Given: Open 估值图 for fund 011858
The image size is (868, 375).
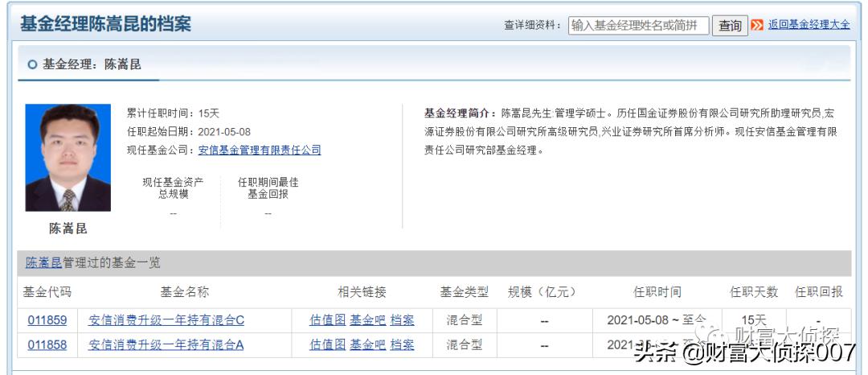Looking at the screenshot, I should point(328,344).
